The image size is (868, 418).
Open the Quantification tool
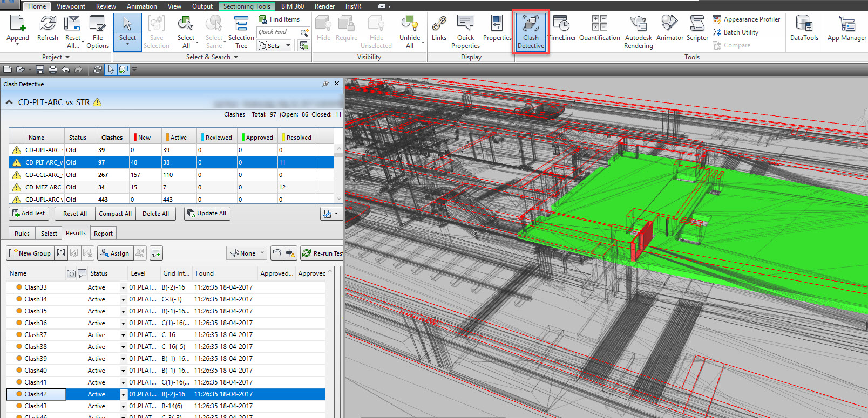[599, 28]
